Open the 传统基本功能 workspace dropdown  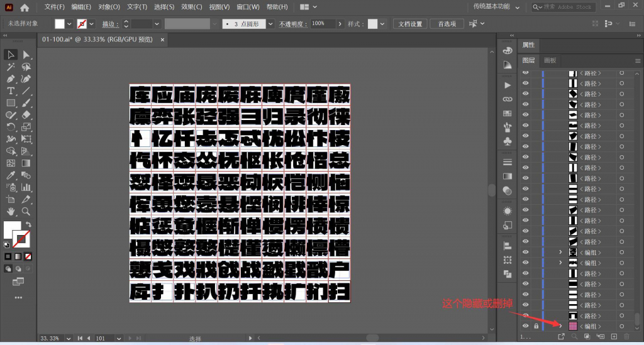(496, 7)
